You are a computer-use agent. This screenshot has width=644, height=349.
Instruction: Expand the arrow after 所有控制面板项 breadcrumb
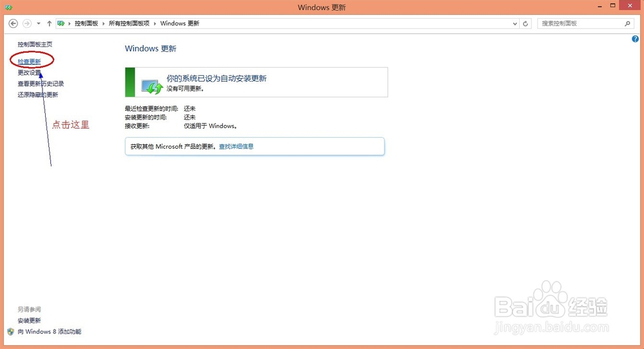point(155,24)
